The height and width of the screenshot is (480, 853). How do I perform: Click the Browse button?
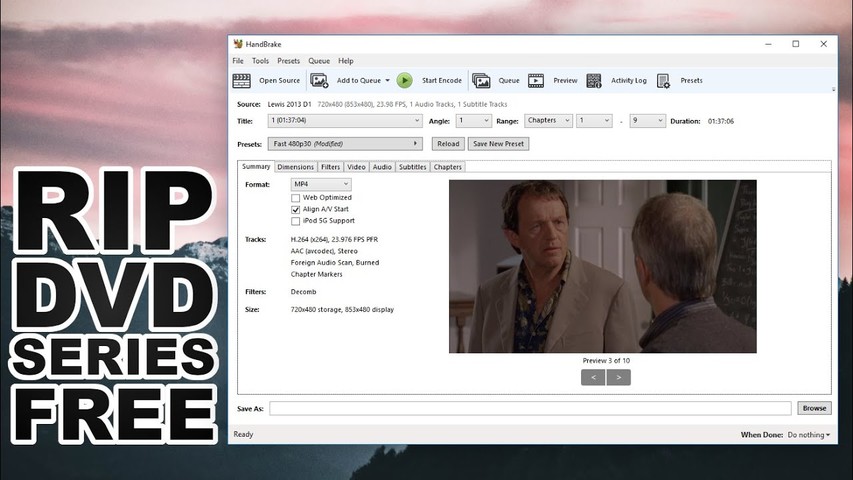814,408
